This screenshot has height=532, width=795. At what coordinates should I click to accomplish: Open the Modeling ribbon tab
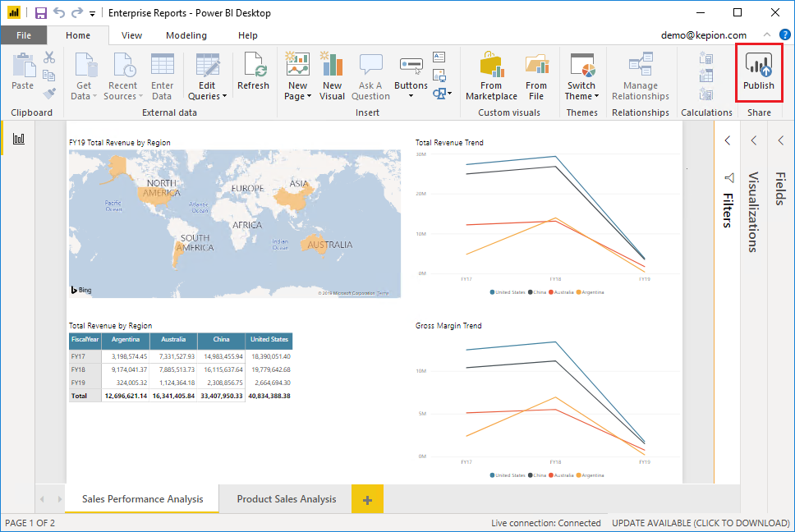(186, 35)
